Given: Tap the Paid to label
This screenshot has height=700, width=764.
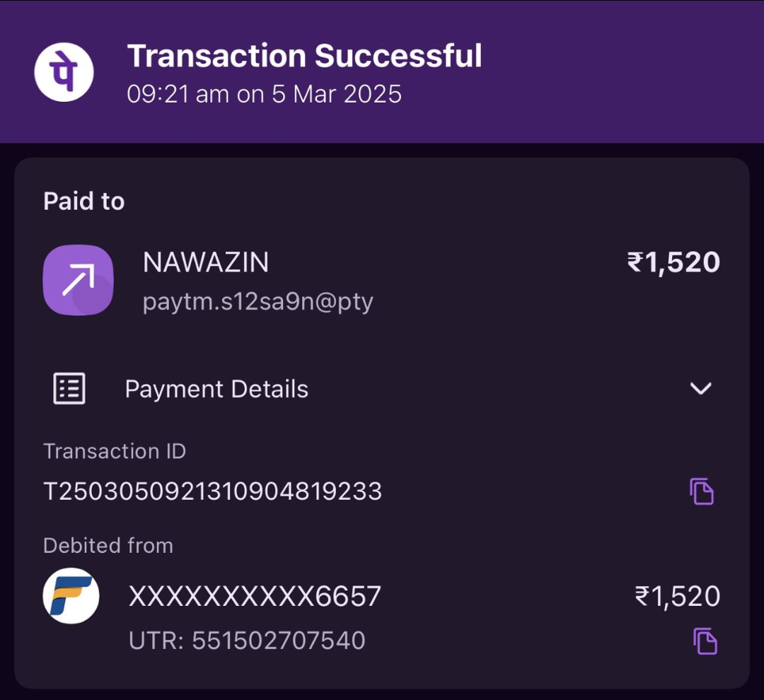Looking at the screenshot, I should [x=83, y=202].
